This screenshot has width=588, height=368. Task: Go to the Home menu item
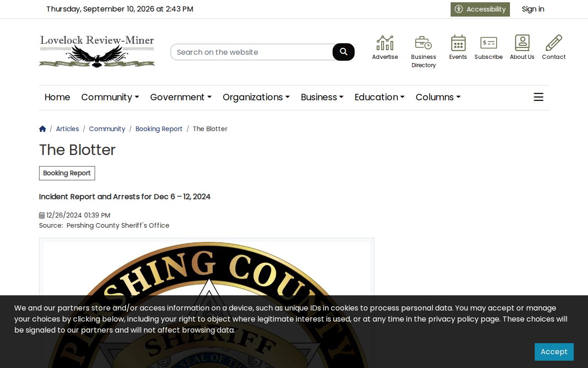(57, 97)
